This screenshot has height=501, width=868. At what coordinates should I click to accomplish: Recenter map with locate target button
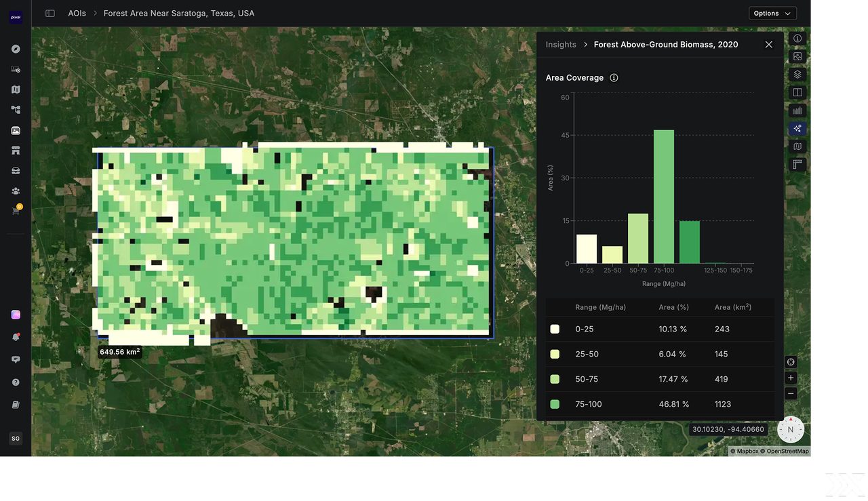(791, 362)
